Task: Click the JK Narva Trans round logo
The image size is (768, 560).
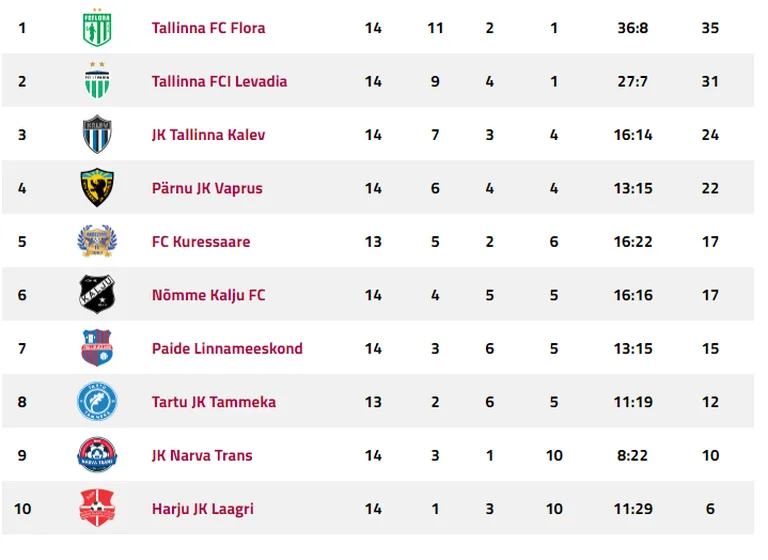Action: 97,454
